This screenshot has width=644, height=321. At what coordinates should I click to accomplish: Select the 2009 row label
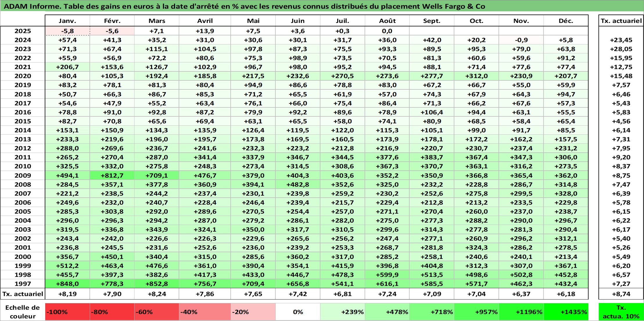[x=23, y=175]
